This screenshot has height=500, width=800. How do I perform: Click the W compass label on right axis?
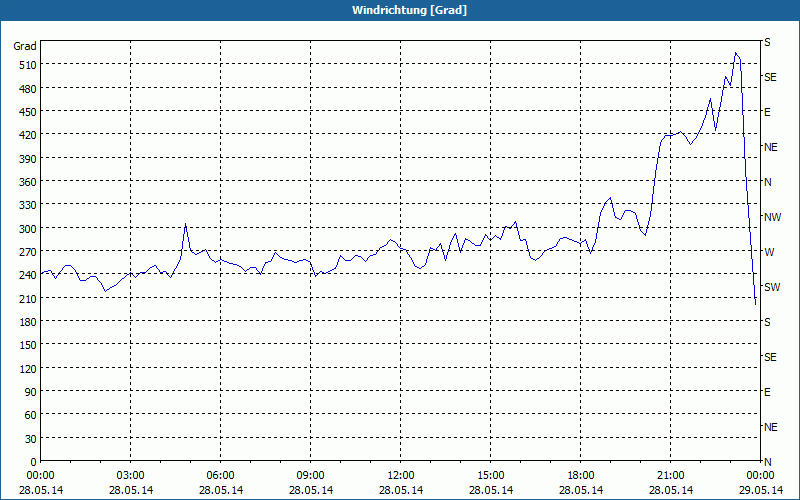pos(769,252)
